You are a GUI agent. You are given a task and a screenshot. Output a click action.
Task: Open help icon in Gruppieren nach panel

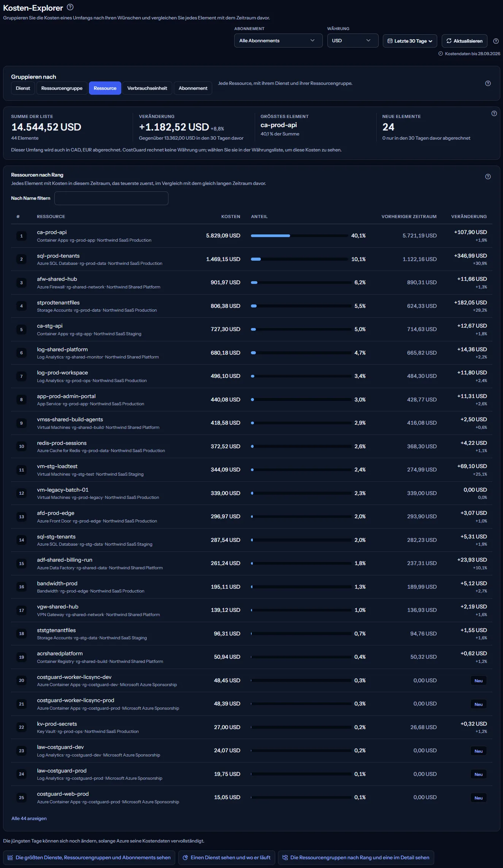488,83
